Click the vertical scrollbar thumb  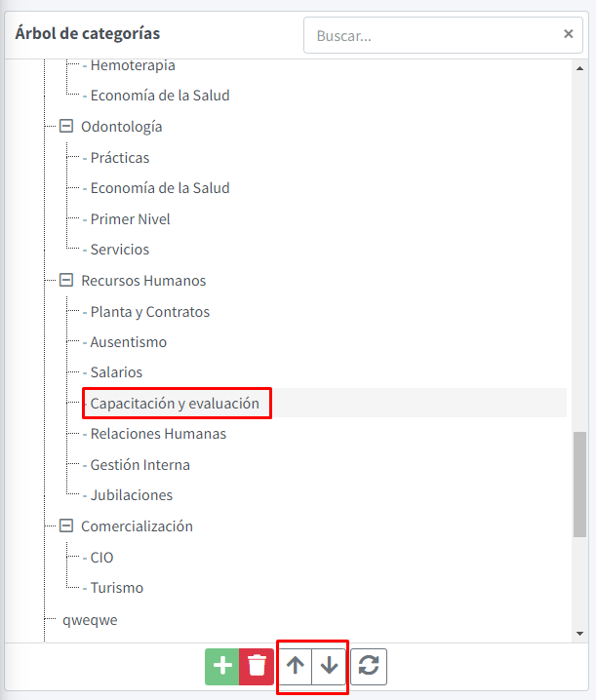click(579, 485)
